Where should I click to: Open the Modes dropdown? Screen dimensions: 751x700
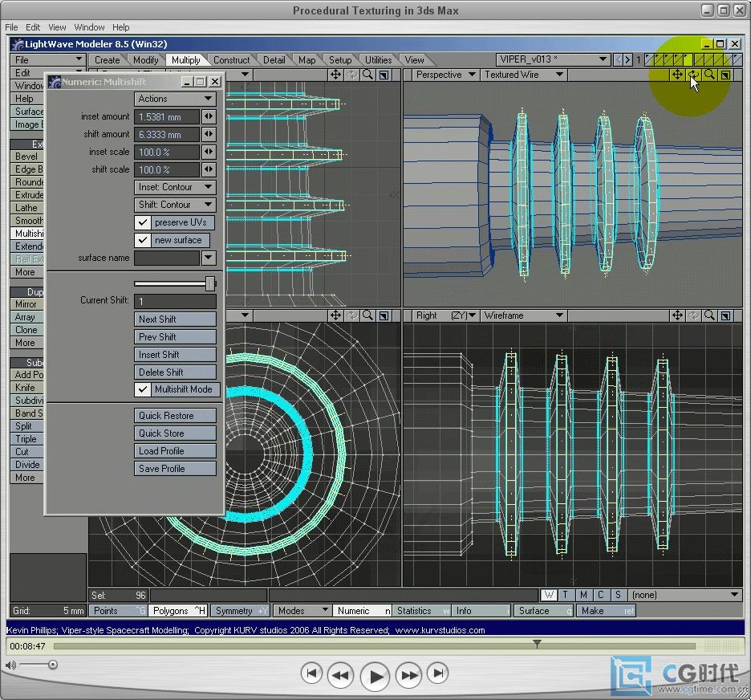click(302, 611)
